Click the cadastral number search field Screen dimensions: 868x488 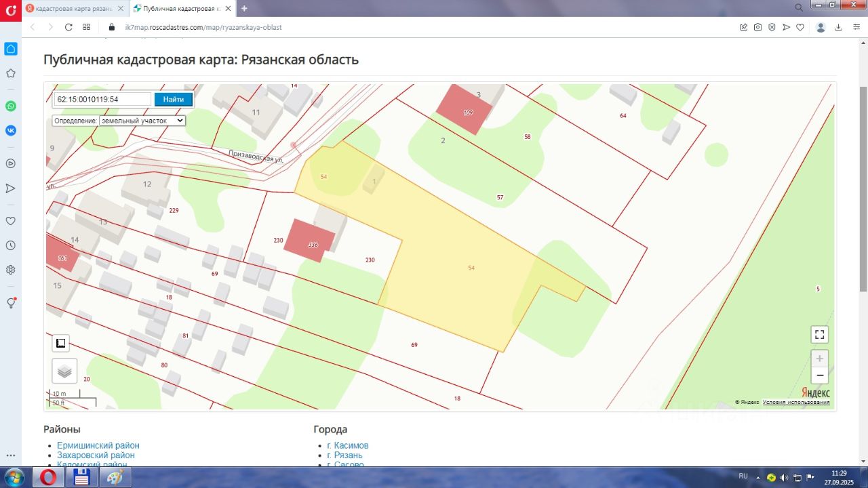point(102,99)
